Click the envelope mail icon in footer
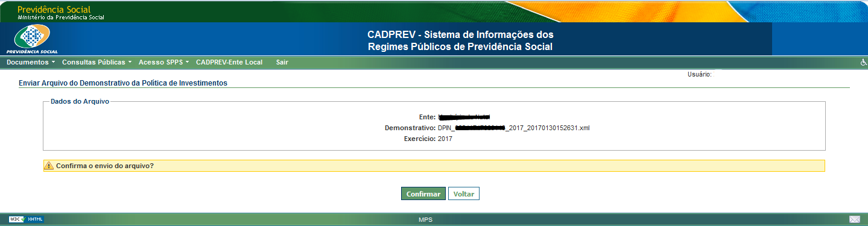 [855, 219]
